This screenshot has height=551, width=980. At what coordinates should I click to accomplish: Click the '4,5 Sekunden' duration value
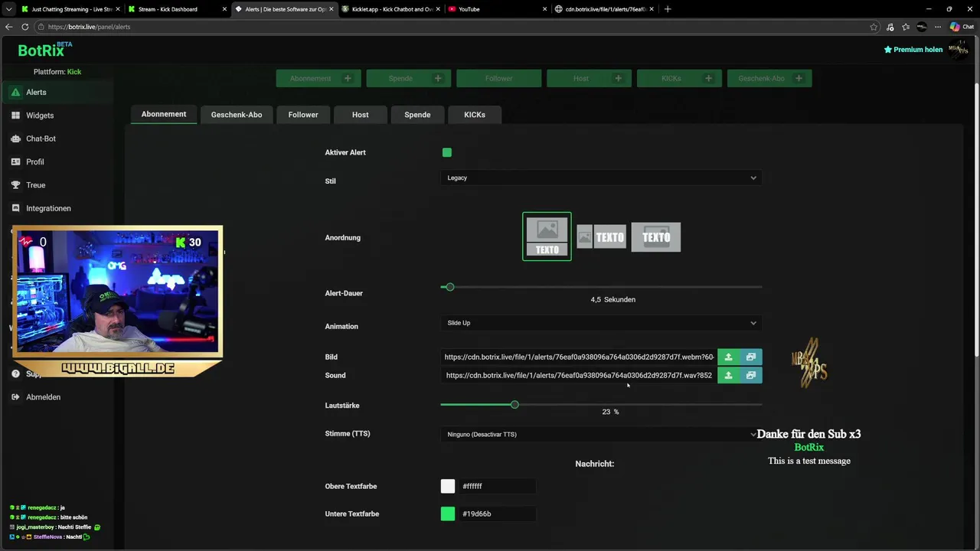point(612,299)
